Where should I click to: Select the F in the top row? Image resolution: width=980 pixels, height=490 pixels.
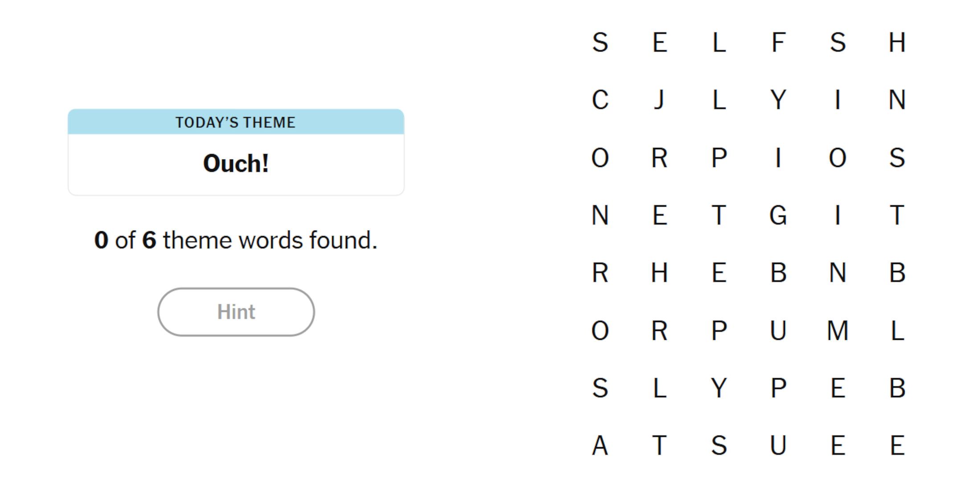[x=779, y=43]
